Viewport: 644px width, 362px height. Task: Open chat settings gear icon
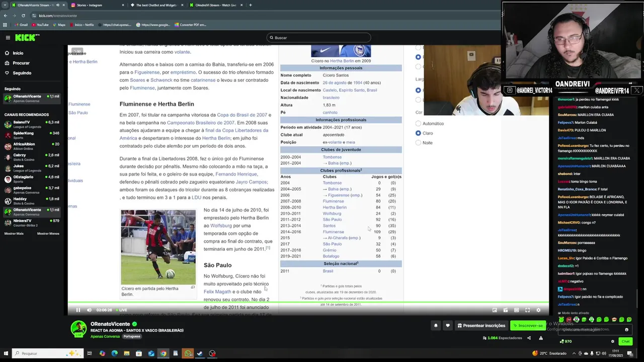[613, 341]
